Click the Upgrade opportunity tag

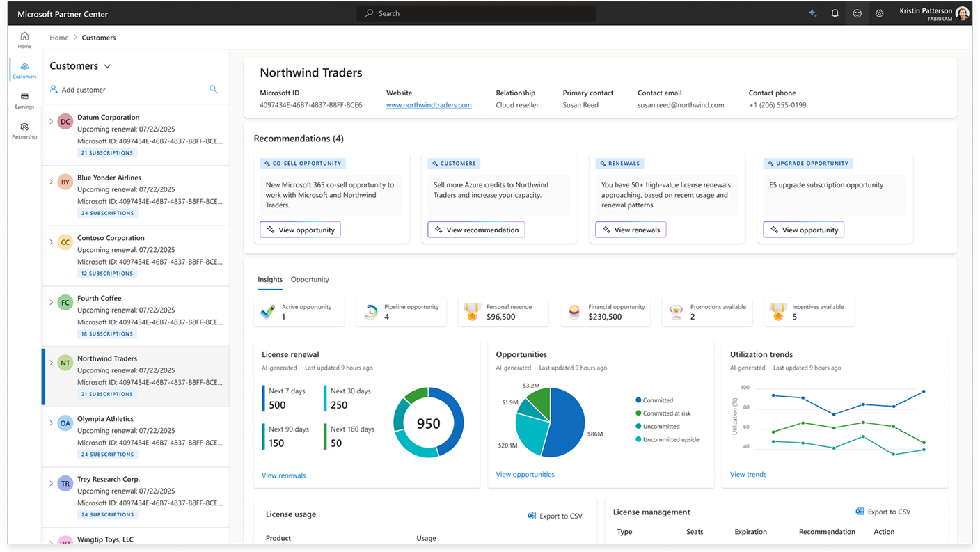click(x=807, y=164)
